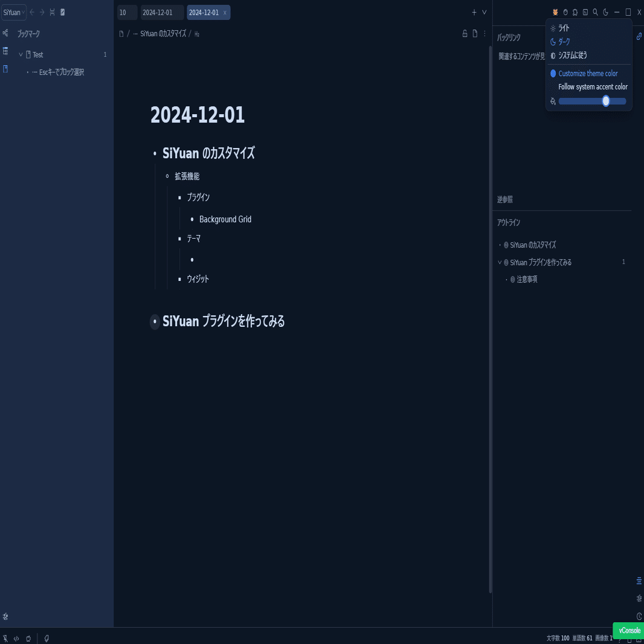644x644 pixels.
Task: Open the plugins puzzle icon
Action: pos(575,12)
